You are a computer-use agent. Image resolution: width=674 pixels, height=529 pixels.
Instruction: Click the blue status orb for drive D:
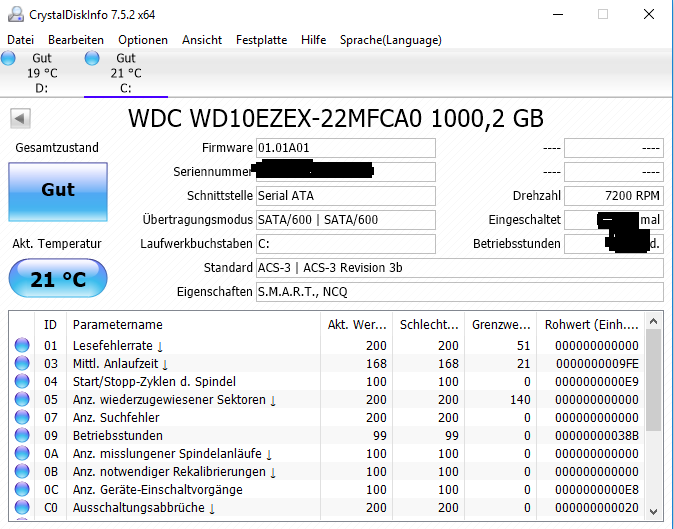8,58
